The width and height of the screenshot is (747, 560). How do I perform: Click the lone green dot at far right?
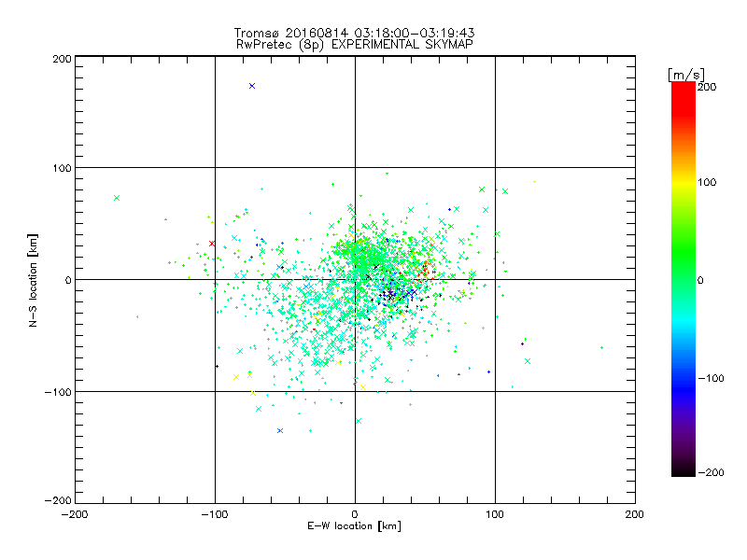601,347
